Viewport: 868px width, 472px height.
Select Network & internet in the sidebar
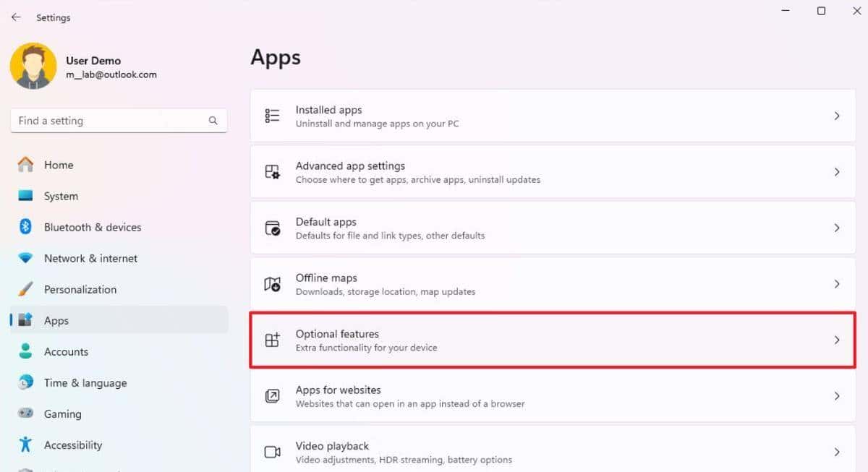coord(90,258)
